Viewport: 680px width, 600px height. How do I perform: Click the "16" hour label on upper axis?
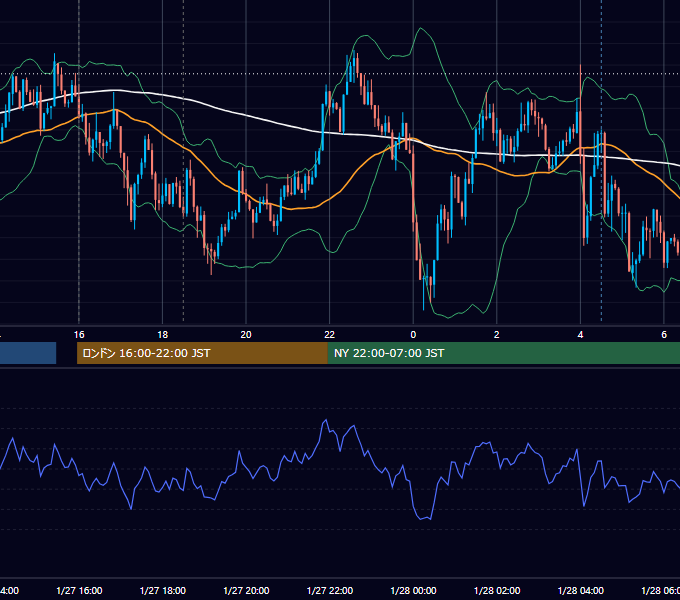79,335
